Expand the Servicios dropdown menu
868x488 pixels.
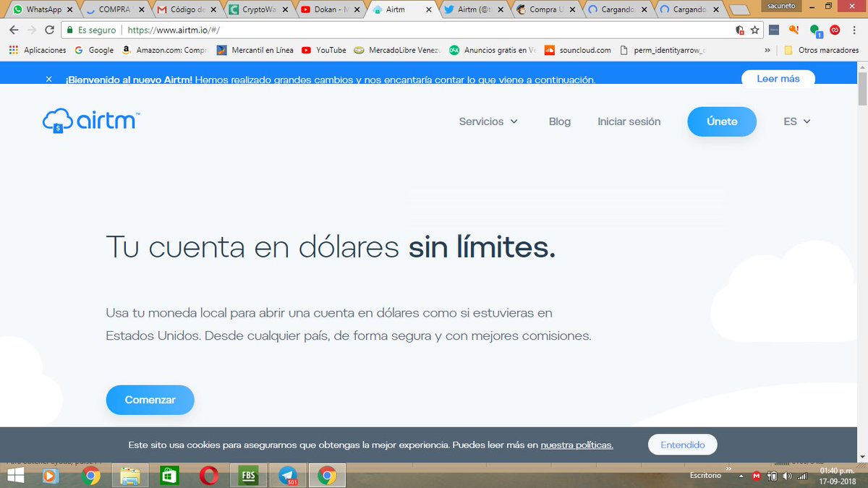[x=488, y=121]
